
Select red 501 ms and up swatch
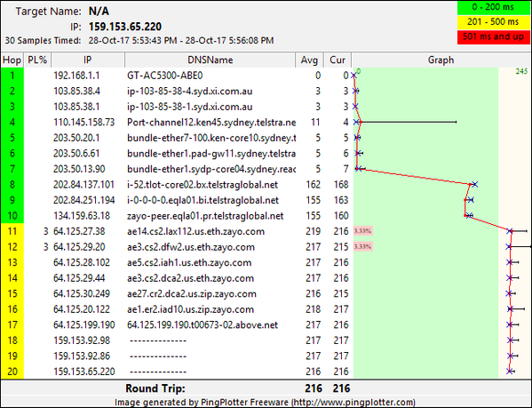[x=493, y=37]
